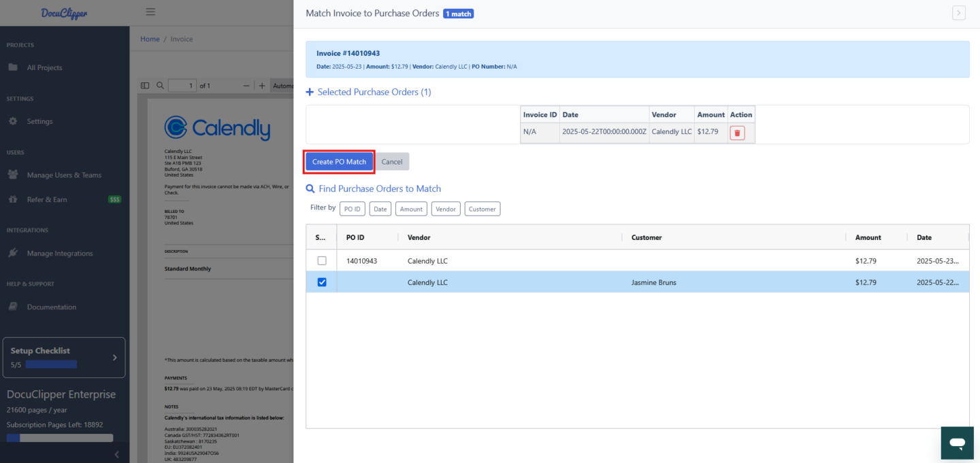Click the subscription pages usage bar
Viewport: 980px width, 463px height.
60,438
